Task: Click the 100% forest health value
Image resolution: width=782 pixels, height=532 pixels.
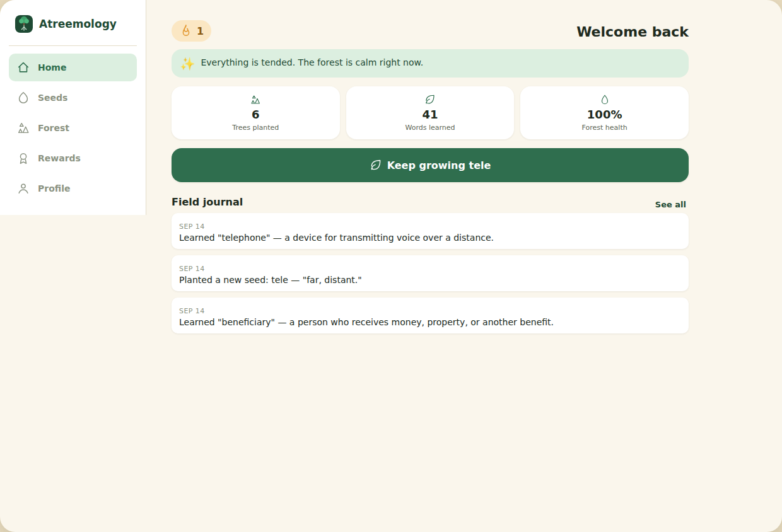Action: tap(605, 115)
